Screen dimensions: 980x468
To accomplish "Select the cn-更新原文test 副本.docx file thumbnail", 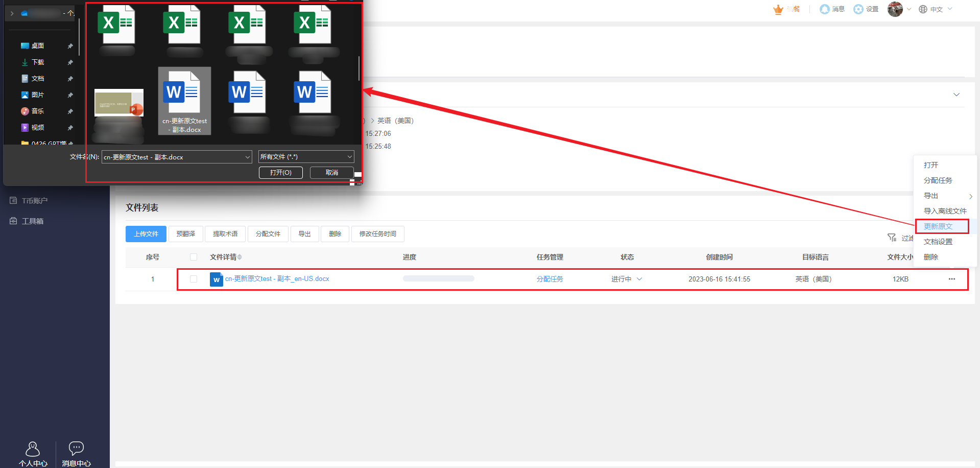I will pyautogui.click(x=184, y=101).
